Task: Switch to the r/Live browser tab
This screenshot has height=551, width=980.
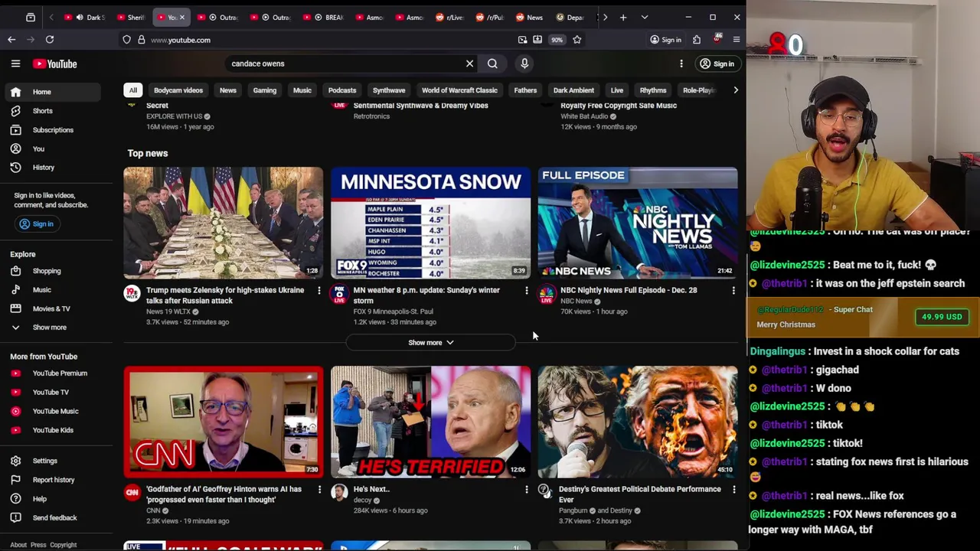Action: [x=451, y=17]
